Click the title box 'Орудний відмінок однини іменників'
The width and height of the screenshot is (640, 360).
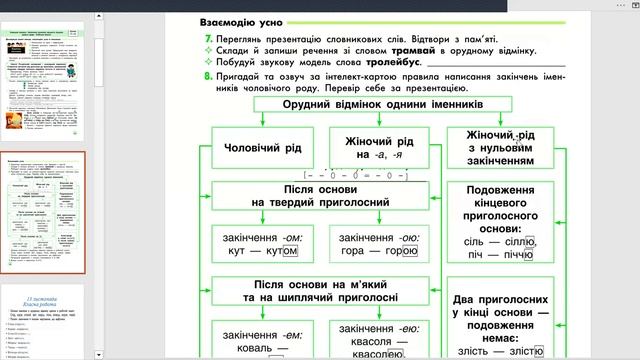click(x=383, y=104)
